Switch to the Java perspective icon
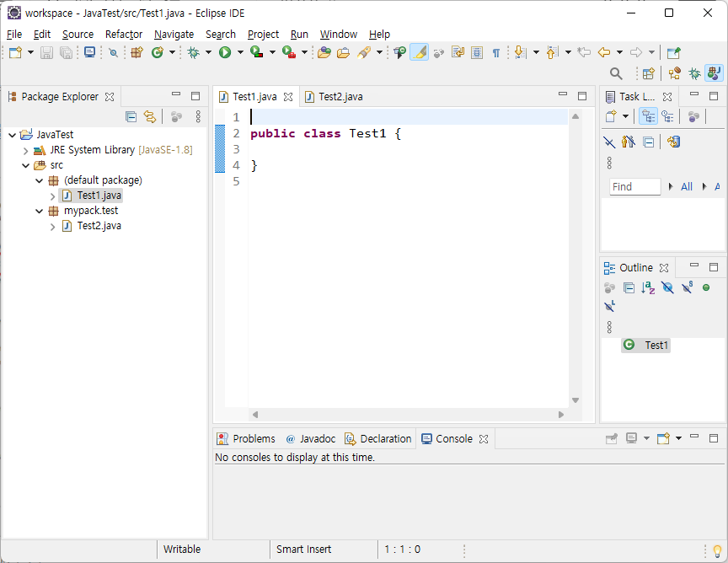Image resolution: width=728 pixels, height=563 pixels. pyautogui.click(x=714, y=73)
